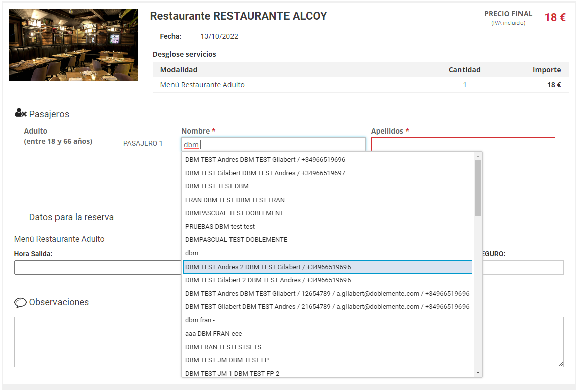Focus the Nombre input field
Image resolution: width=578 pixels, height=392 pixels.
(x=273, y=144)
